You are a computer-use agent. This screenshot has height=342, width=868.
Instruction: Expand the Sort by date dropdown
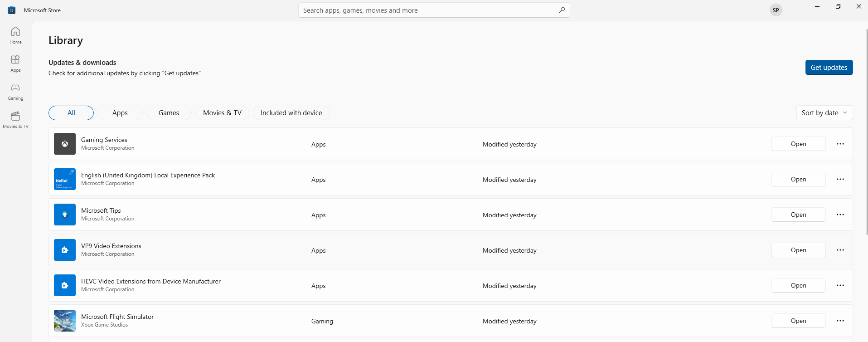coord(824,113)
